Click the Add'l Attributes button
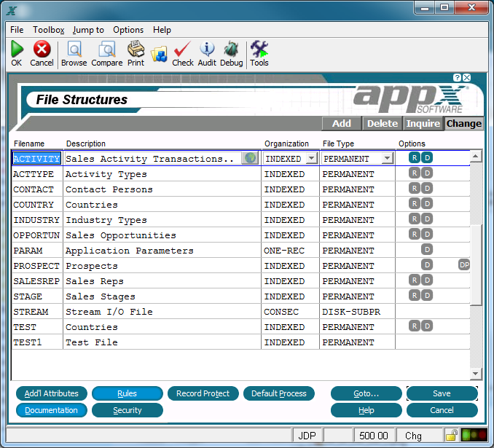The height and width of the screenshot is (448, 494). pos(51,393)
